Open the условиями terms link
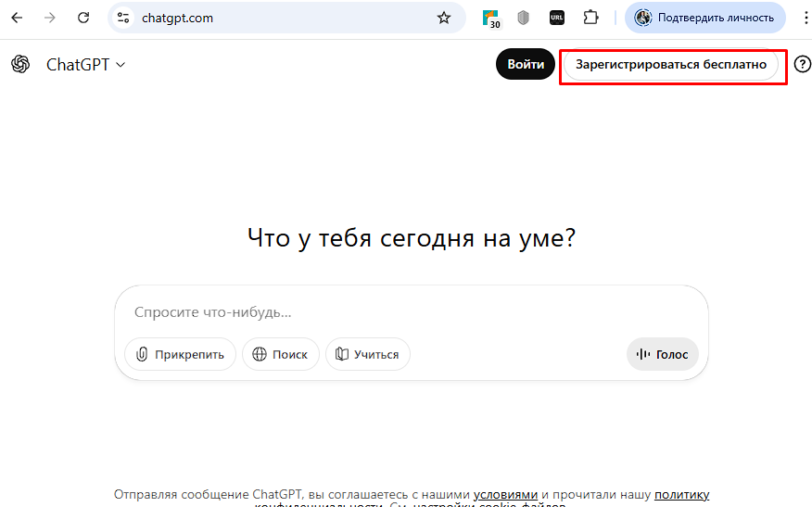The height and width of the screenshot is (507, 812). (505, 495)
